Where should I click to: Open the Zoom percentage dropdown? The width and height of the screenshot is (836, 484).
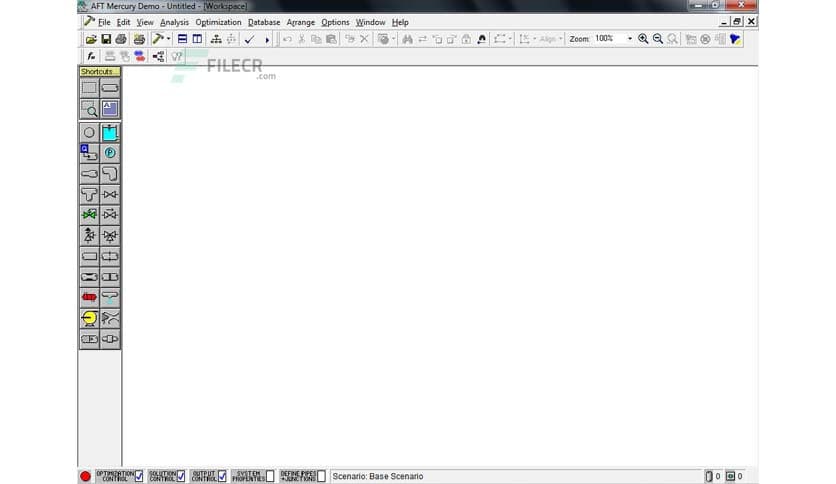(x=630, y=39)
